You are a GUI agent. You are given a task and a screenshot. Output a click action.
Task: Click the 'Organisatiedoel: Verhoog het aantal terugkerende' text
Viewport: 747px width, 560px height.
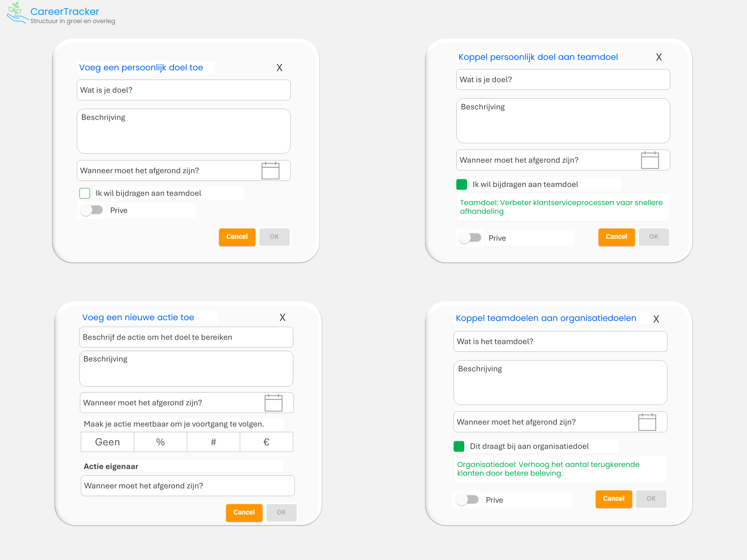[x=548, y=469]
